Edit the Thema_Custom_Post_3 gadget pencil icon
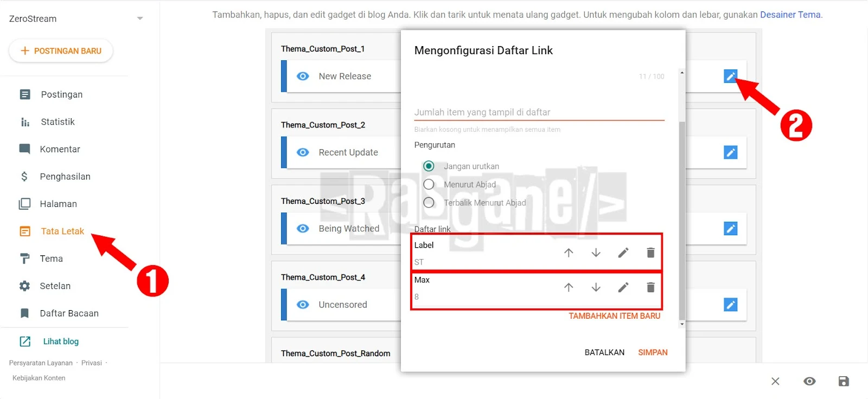868x399 pixels. [731, 229]
